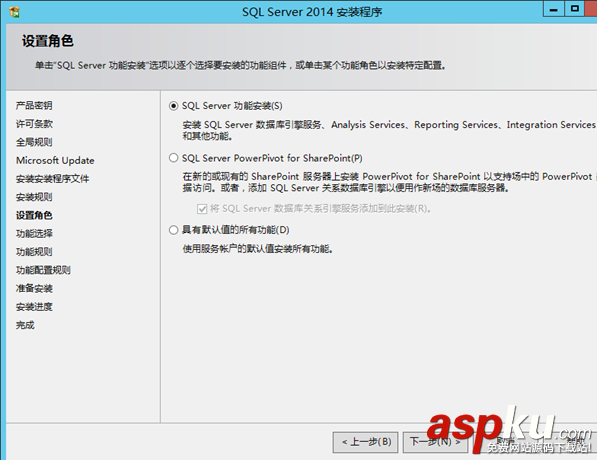This screenshot has width=597, height=460.
Task: Open the 安装规则 step in sidebar
Action: tap(34, 197)
